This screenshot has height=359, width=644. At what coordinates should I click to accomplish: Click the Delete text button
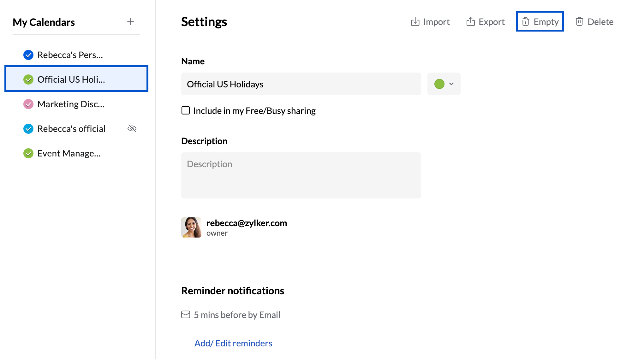coord(600,22)
